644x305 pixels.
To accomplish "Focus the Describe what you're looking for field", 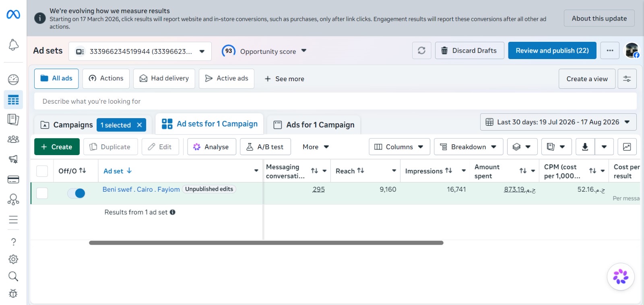I will pos(335,101).
